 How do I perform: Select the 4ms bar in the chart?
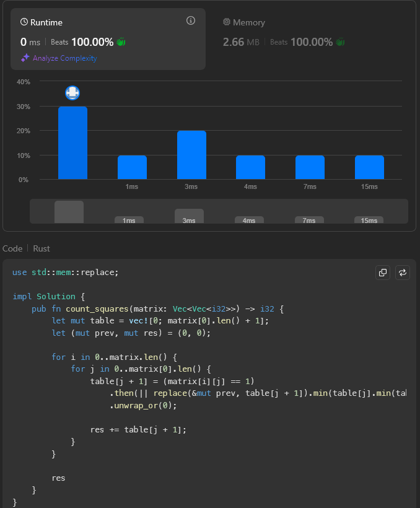pyautogui.click(x=250, y=167)
